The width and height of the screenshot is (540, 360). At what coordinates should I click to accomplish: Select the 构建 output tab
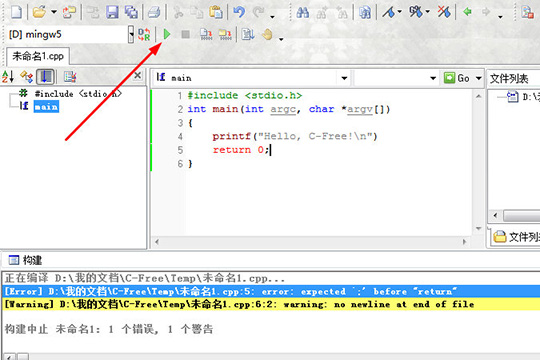click(x=25, y=260)
